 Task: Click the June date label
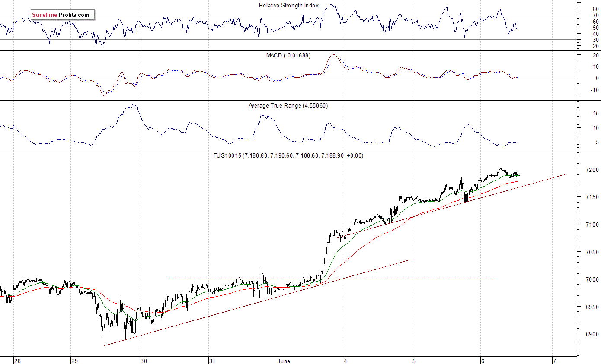(284, 361)
